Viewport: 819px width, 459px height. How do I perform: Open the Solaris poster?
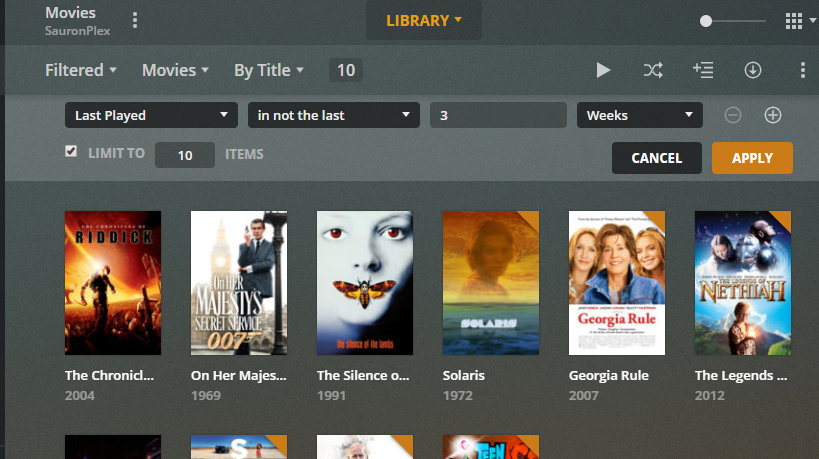point(490,283)
